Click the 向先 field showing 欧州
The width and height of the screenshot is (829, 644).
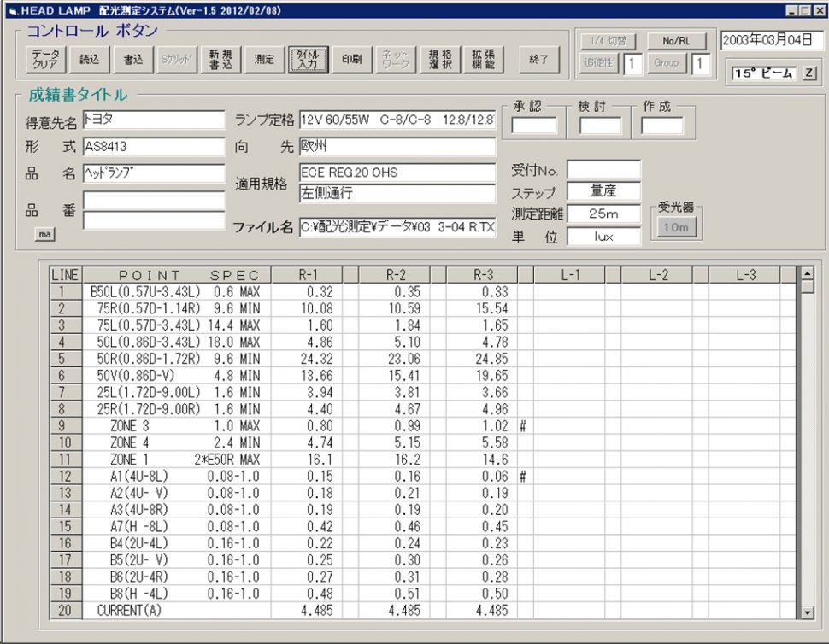397,146
